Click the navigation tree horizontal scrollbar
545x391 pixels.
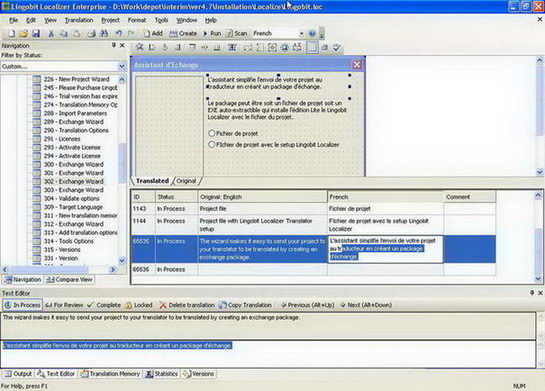point(59,269)
